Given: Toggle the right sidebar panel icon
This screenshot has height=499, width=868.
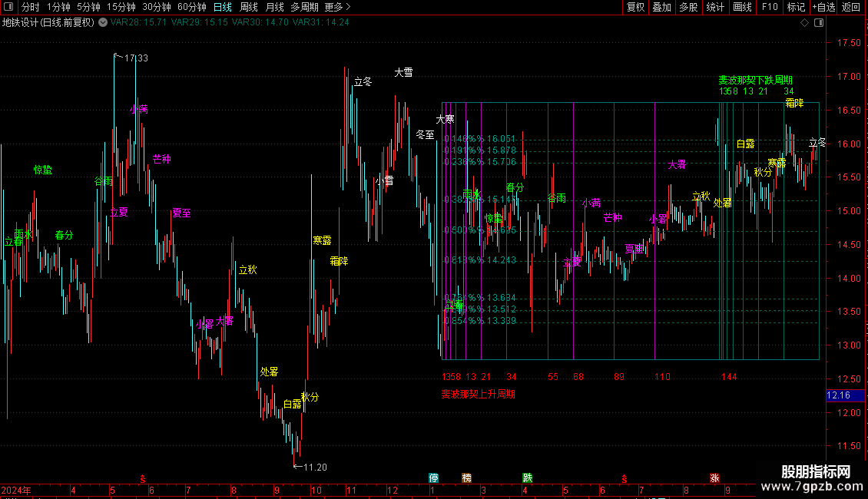Looking at the screenshot, I should (x=819, y=23).
